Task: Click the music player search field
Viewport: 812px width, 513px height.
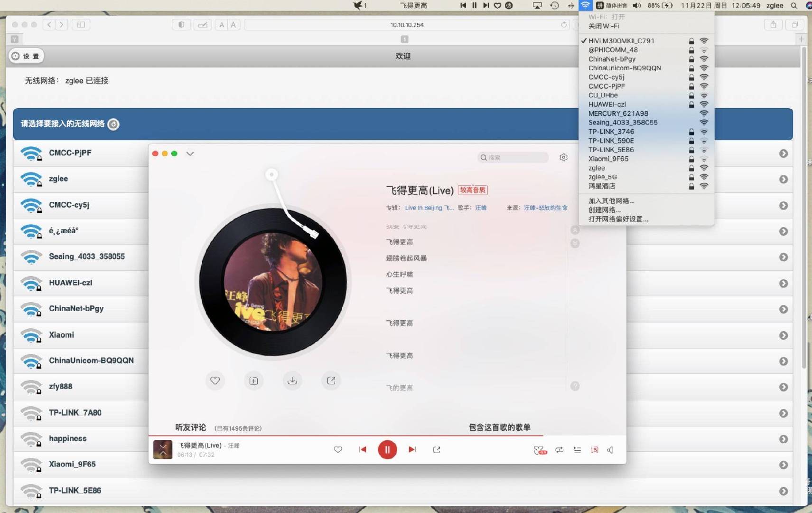Action: [513, 157]
